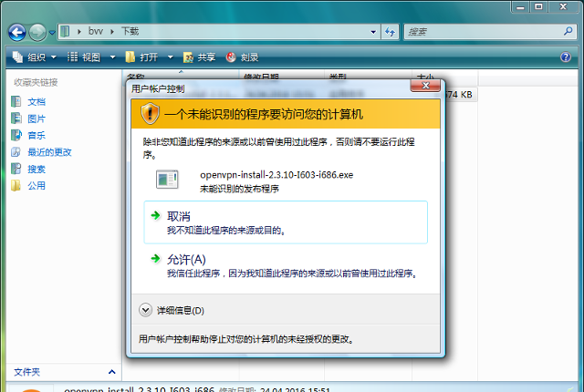
Task: Open the 音乐 favorite link
Action: tap(36, 136)
